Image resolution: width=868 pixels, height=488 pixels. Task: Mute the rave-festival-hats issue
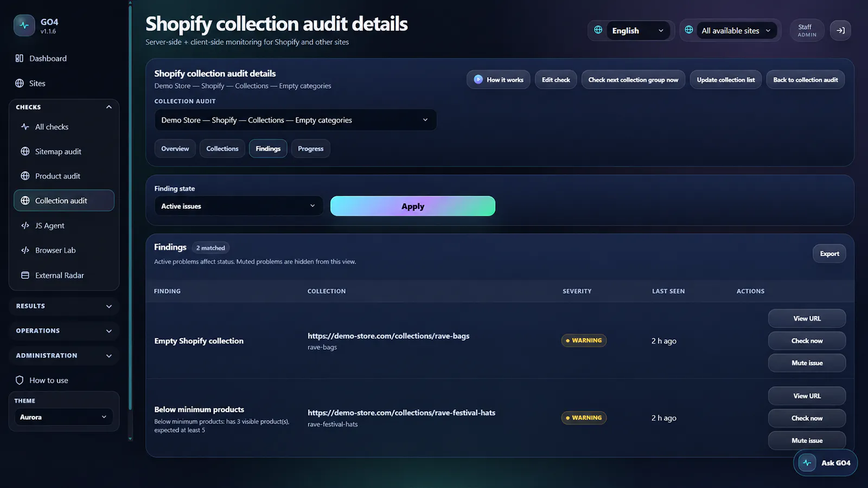pos(807,440)
